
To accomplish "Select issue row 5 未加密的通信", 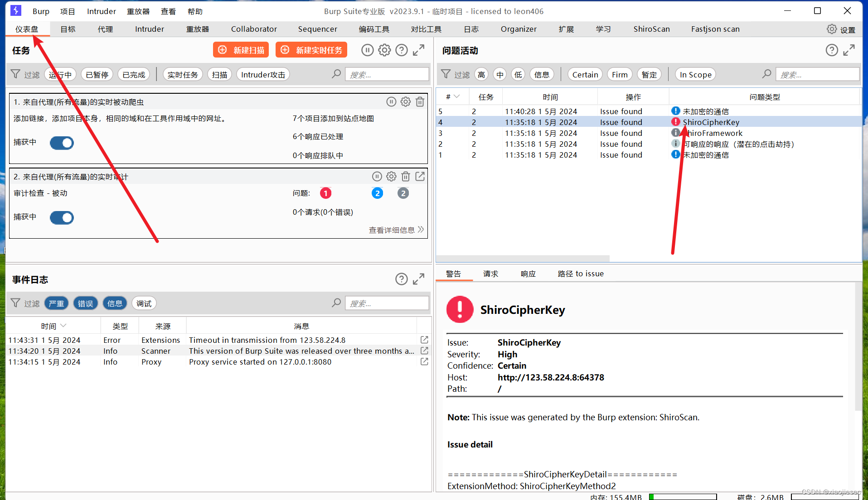I will (649, 111).
